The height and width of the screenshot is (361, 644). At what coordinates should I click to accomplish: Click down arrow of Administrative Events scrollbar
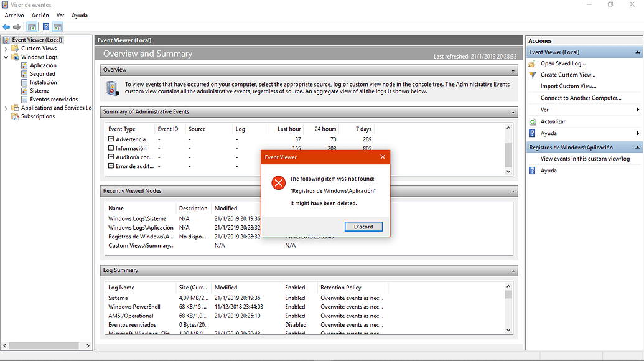coord(508,172)
